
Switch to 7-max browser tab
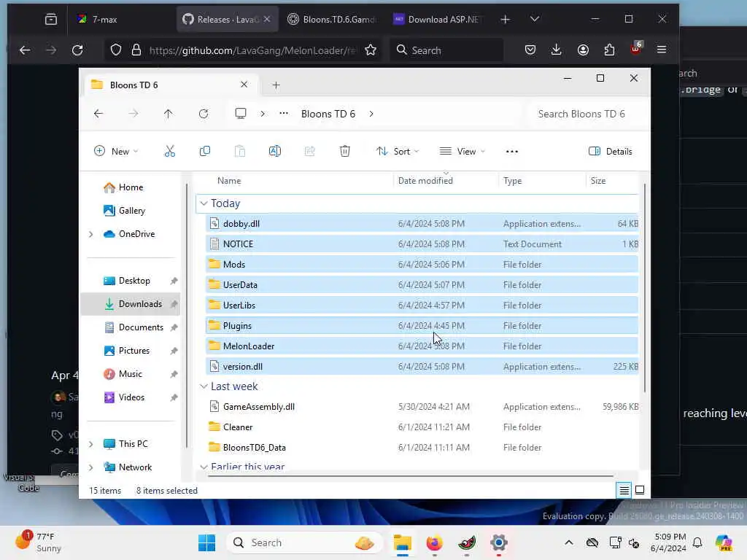click(x=122, y=19)
